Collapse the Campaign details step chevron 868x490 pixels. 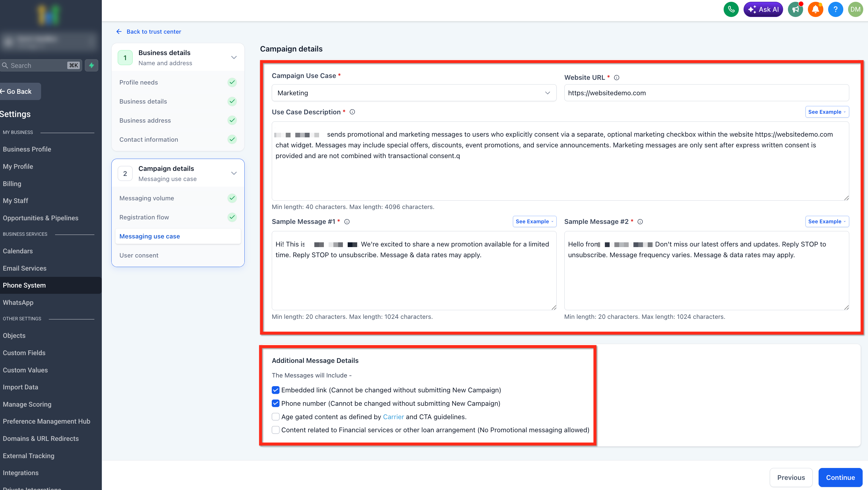(233, 173)
